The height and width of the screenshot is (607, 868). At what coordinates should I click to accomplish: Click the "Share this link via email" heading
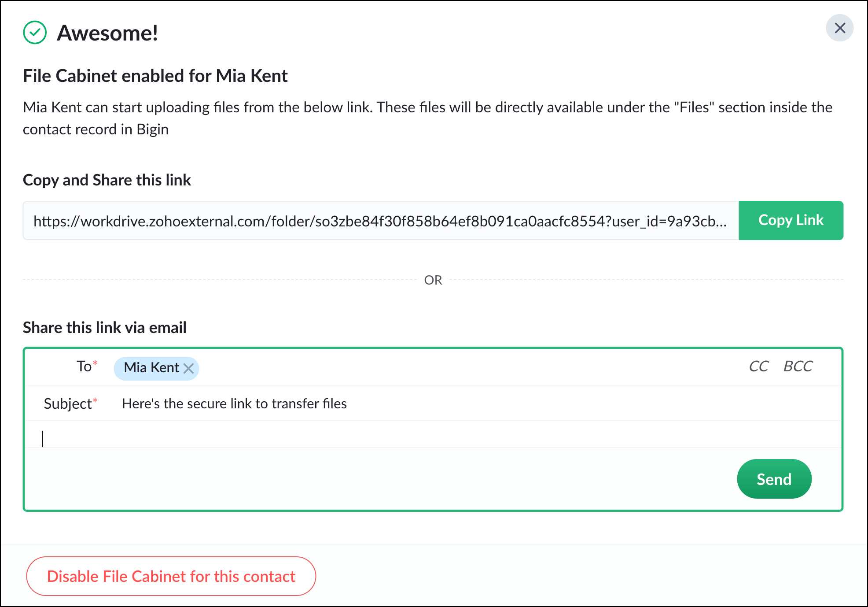click(x=105, y=328)
